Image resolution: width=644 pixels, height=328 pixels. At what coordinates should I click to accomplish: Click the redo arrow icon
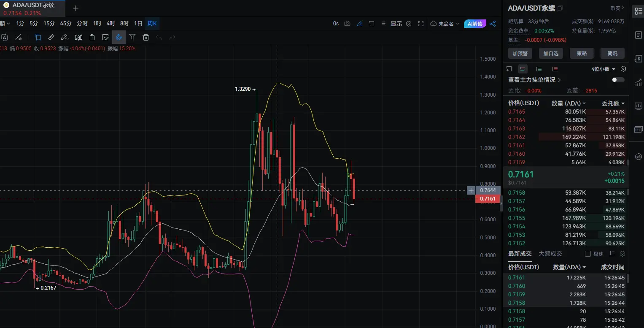click(x=172, y=37)
